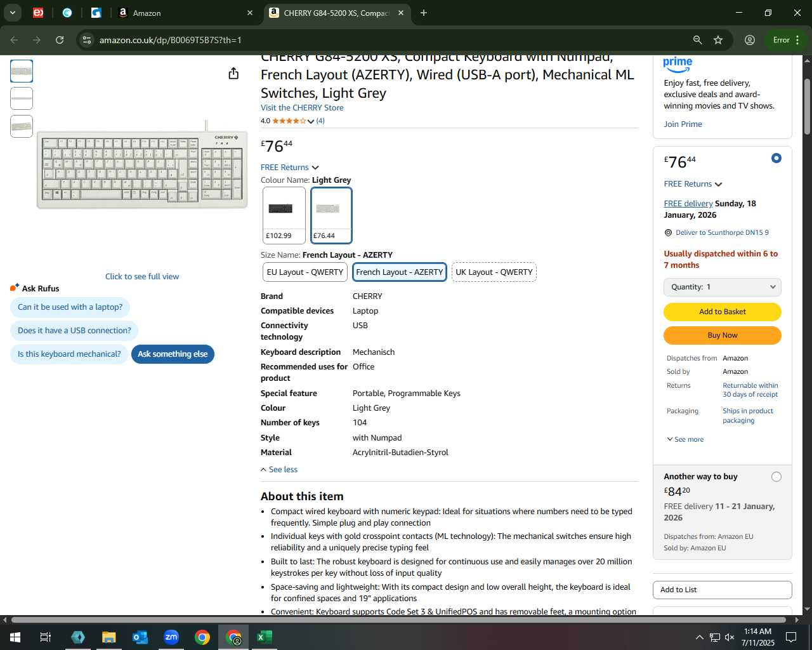Select the £76.44 offer radio button
This screenshot has height=650, width=812.
click(x=776, y=158)
